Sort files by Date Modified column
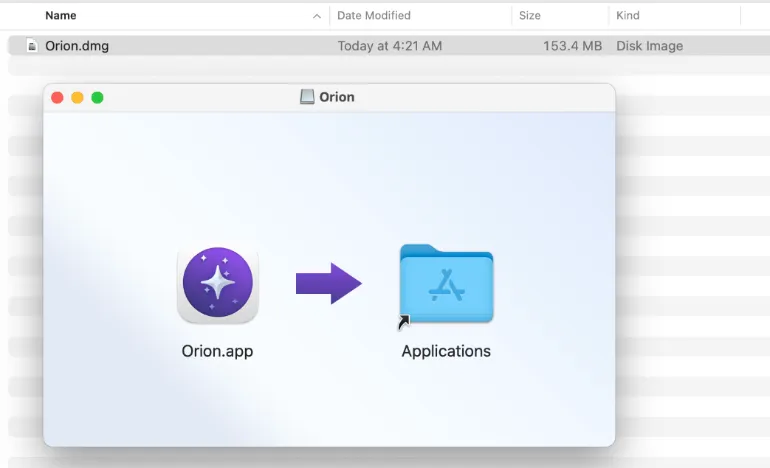 coord(374,15)
